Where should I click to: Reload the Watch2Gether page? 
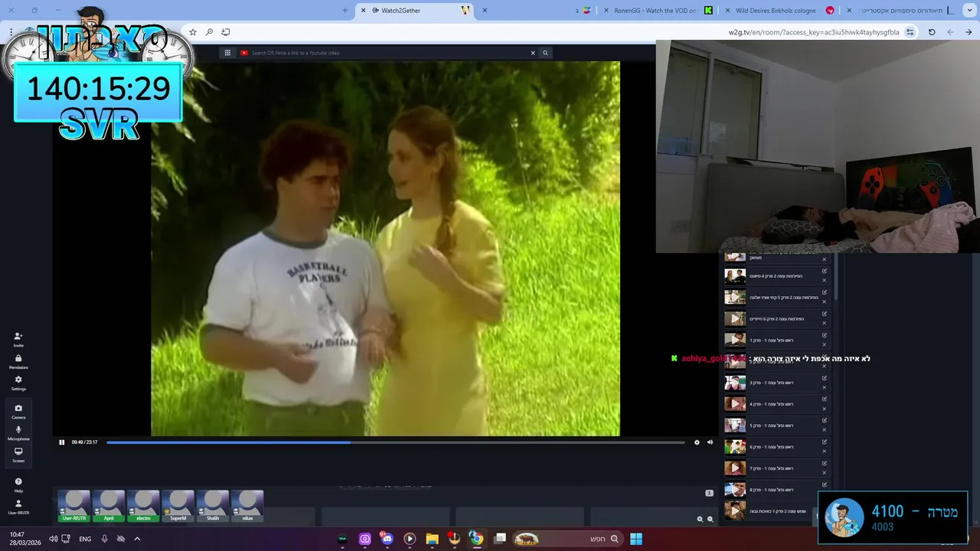tap(932, 32)
